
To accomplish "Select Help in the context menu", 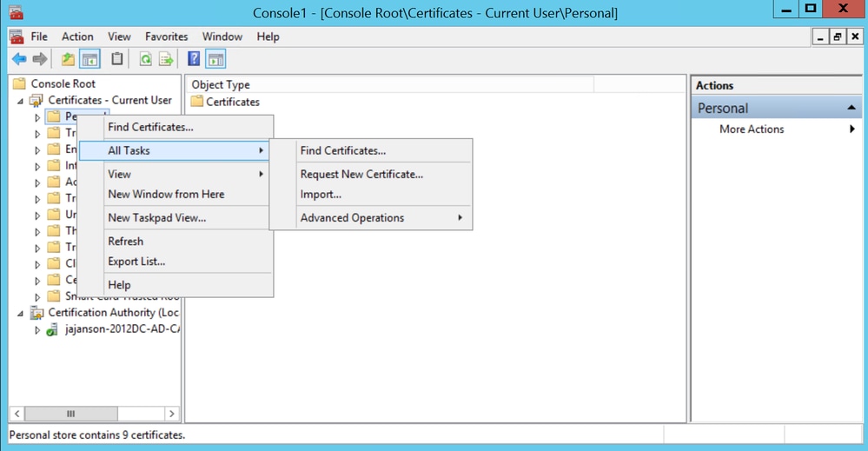I will [176, 285].
